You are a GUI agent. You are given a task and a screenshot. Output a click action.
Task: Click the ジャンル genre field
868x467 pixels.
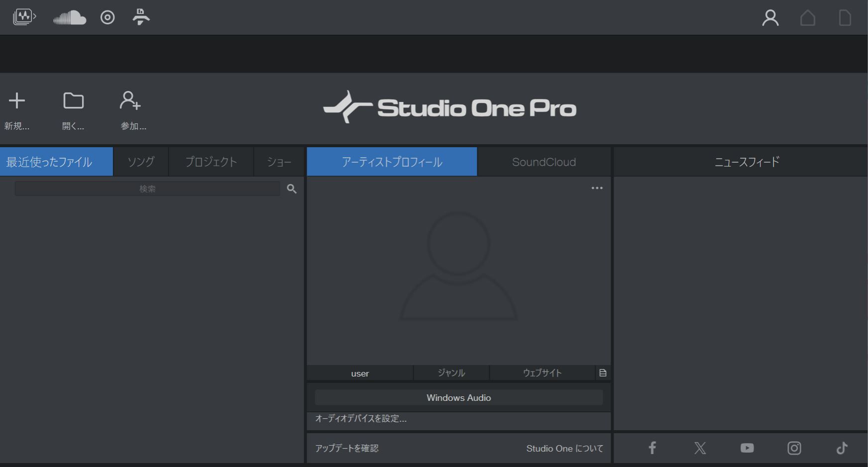tap(451, 373)
